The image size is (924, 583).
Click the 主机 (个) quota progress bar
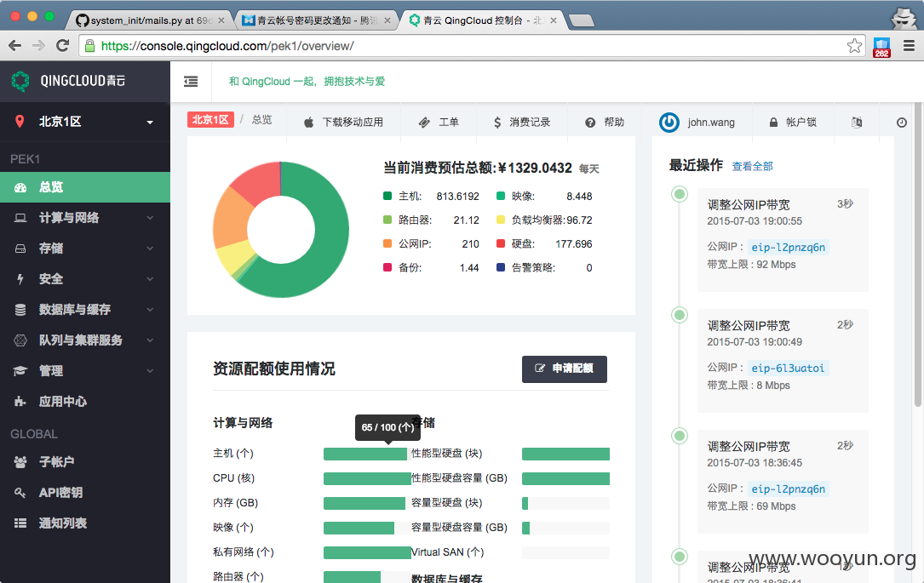click(x=366, y=454)
